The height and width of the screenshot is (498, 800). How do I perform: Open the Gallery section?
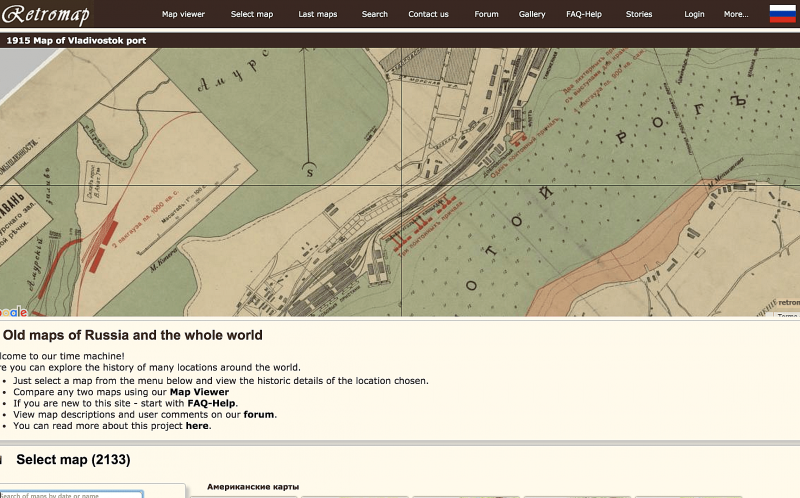point(532,14)
